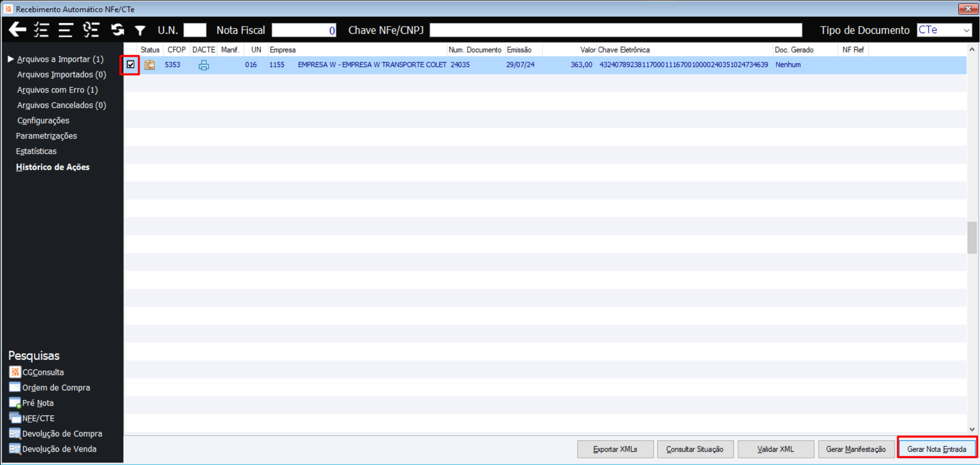Viewport: 980px width, 465px height.
Task: Click document number 24035
Action: [x=460, y=65]
